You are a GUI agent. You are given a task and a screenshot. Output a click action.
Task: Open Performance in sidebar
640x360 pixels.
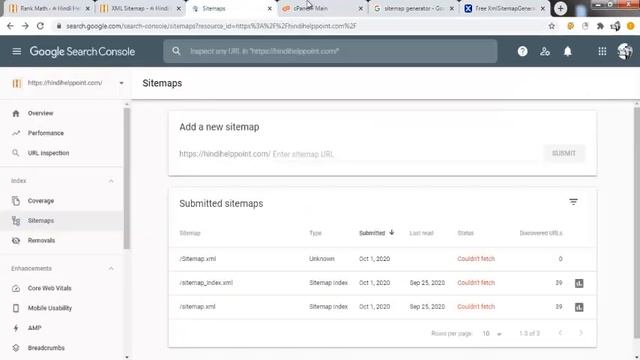pyautogui.click(x=46, y=133)
